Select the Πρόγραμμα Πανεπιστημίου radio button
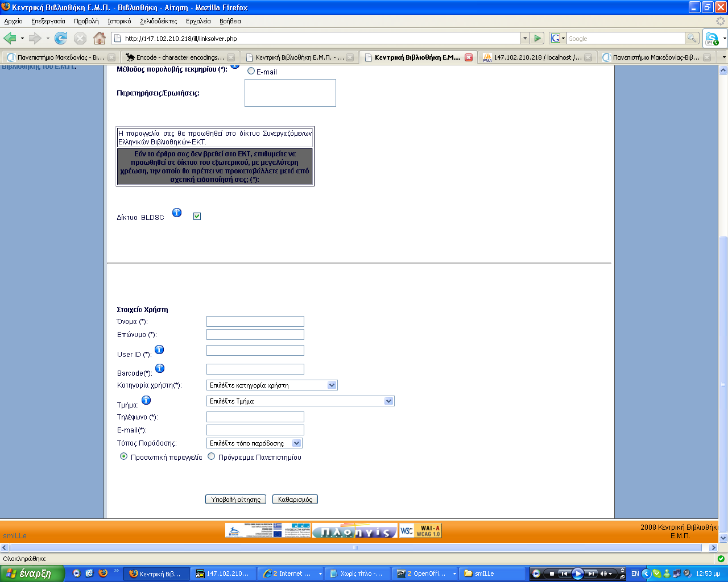The height and width of the screenshot is (582, 728). 211,456
